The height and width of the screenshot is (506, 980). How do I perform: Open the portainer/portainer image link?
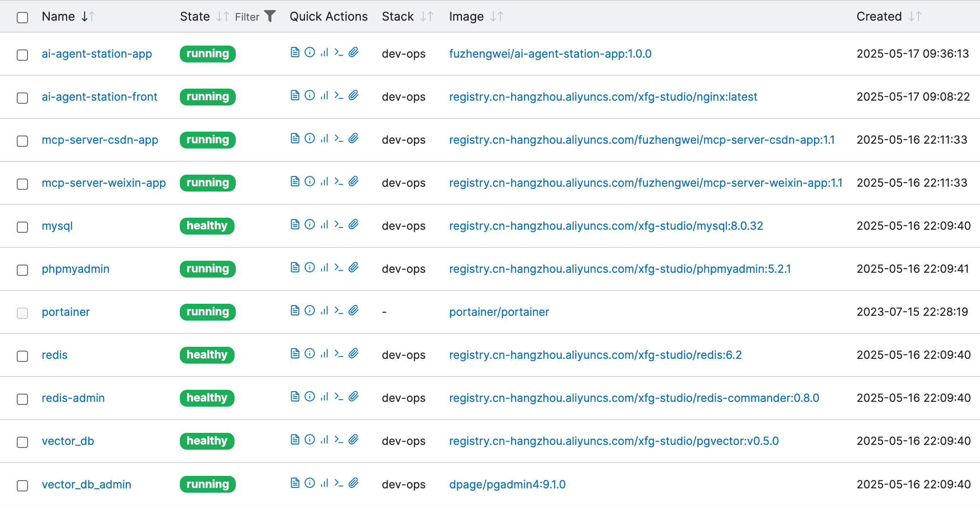499,312
